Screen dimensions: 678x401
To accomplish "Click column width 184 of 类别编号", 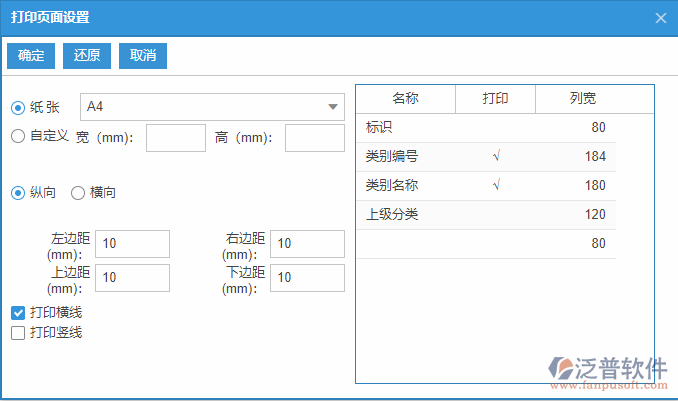I will (595, 157).
